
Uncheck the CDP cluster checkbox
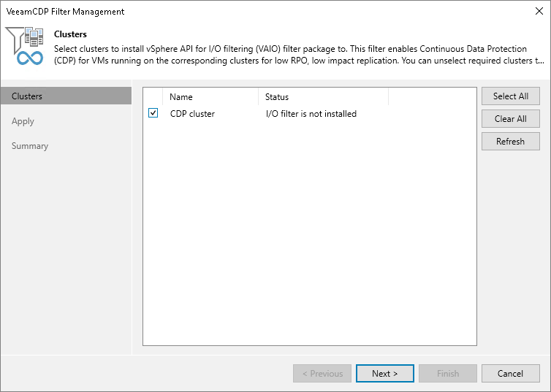pos(153,113)
